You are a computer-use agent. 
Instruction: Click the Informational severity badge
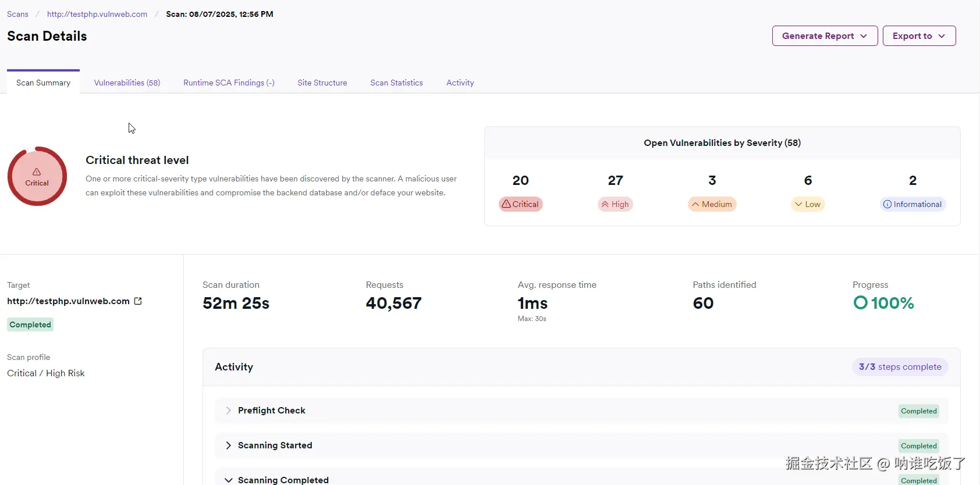pos(912,204)
